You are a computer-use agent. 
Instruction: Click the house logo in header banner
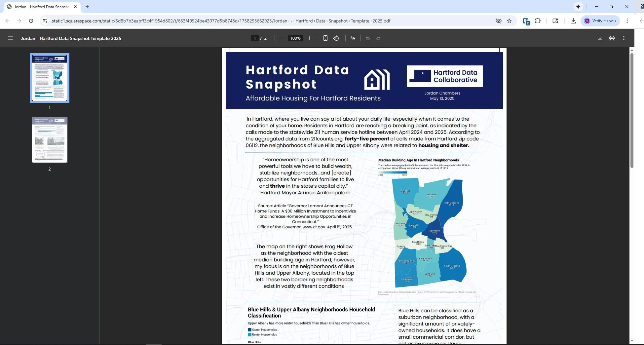(377, 80)
